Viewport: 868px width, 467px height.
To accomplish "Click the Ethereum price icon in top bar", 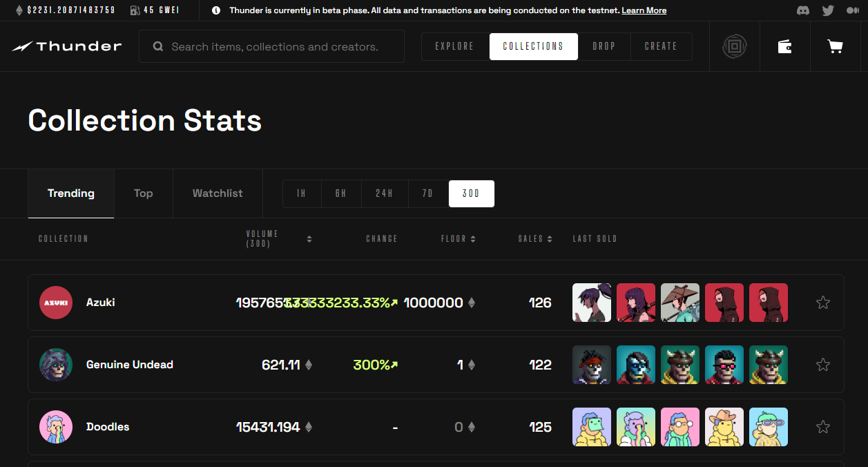I will click(19, 10).
